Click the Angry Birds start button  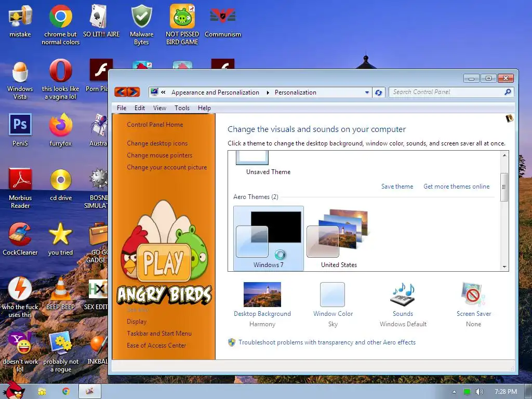pos(14,390)
